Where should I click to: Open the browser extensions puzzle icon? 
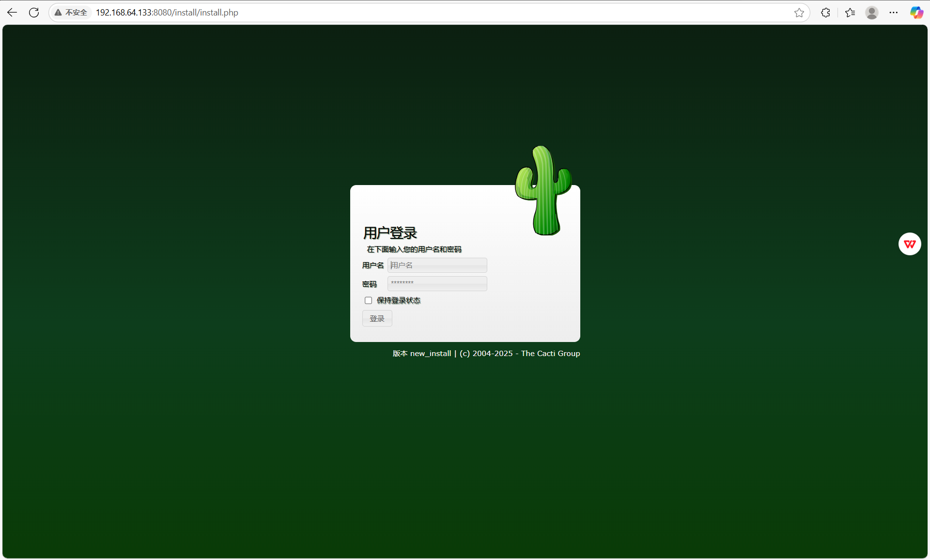826,13
